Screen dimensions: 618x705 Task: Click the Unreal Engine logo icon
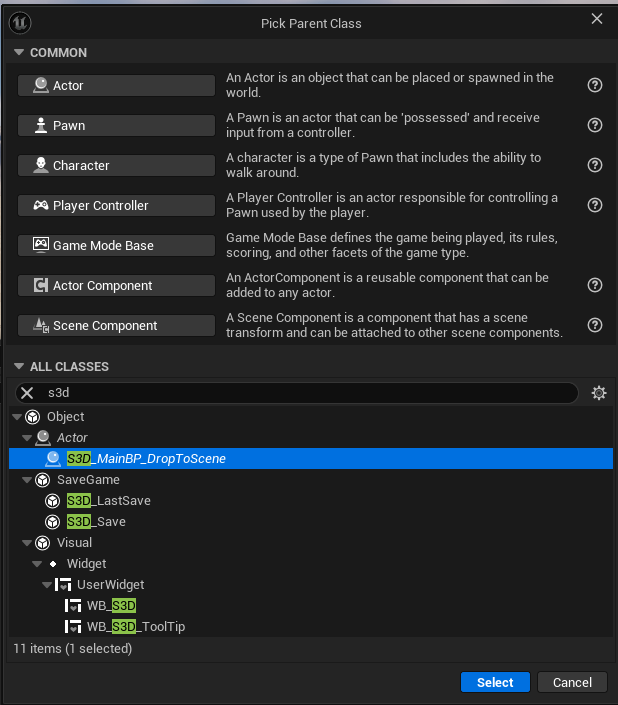(20, 22)
